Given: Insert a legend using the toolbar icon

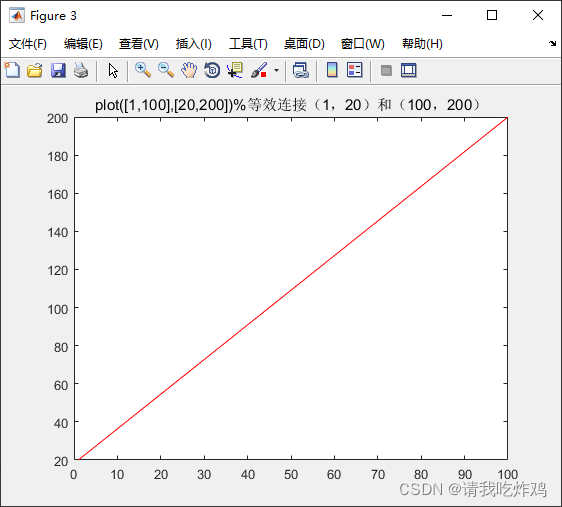Looking at the screenshot, I should tap(355, 70).
